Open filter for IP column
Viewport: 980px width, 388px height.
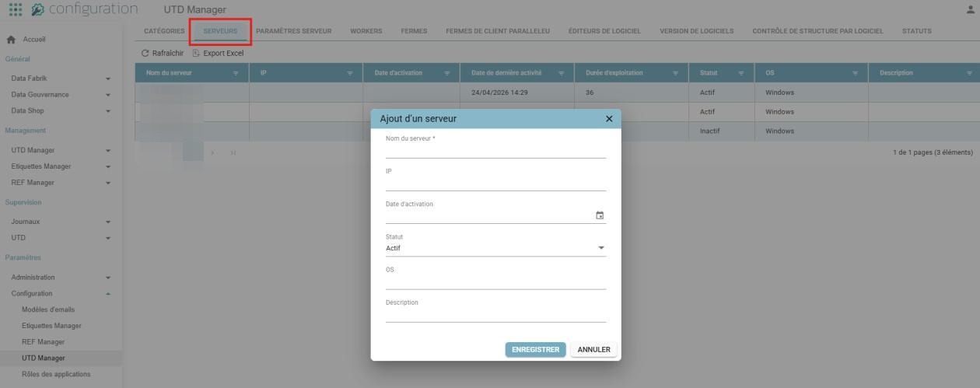point(350,73)
